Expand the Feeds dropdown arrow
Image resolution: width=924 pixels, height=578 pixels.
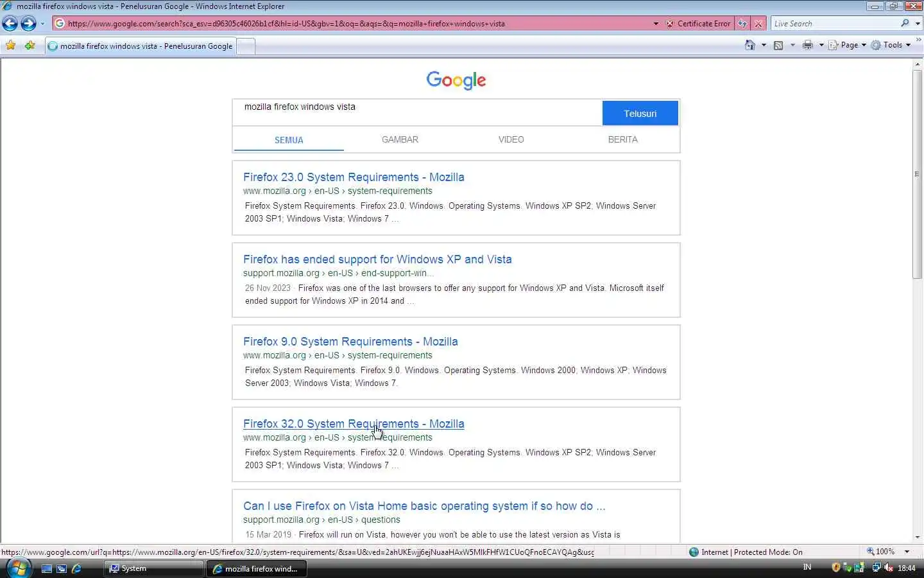click(x=792, y=45)
